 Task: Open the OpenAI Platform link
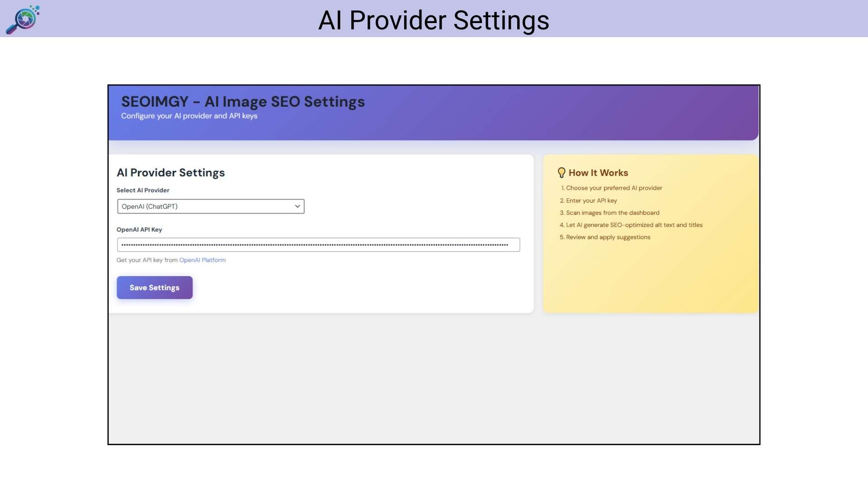[203, 260]
